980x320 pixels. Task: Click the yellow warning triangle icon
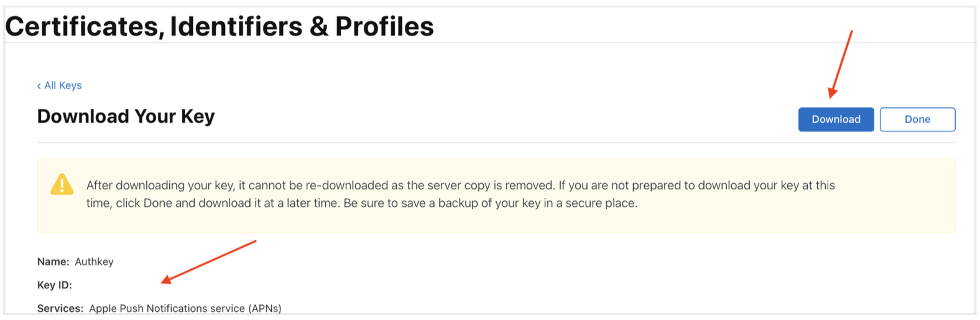coord(62,185)
